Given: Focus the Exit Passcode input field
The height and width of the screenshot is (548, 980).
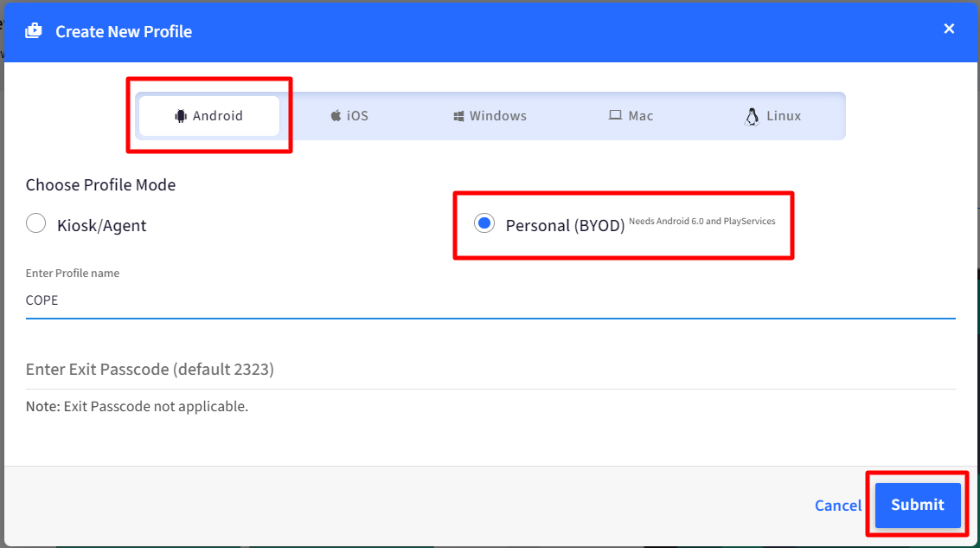Looking at the screenshot, I should tap(490, 369).
